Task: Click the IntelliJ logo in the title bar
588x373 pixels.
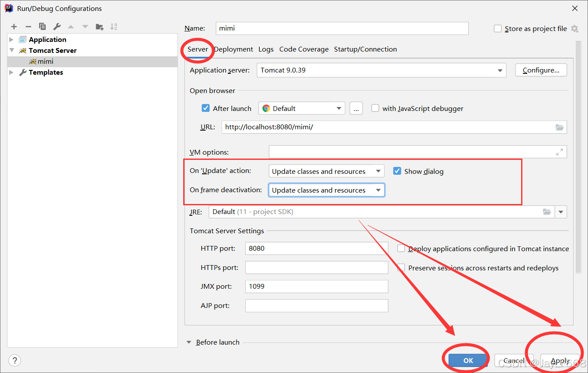Action: tap(8, 8)
